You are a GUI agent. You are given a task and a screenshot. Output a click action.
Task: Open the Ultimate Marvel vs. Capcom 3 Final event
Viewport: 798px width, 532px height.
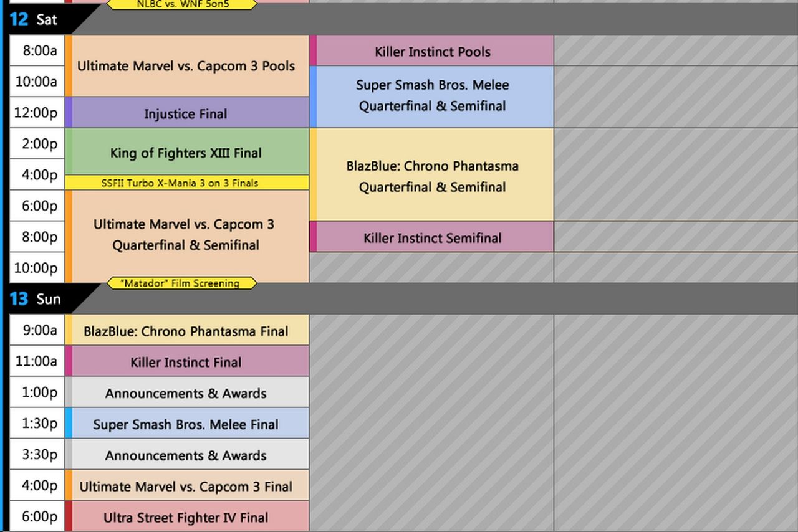(x=186, y=487)
